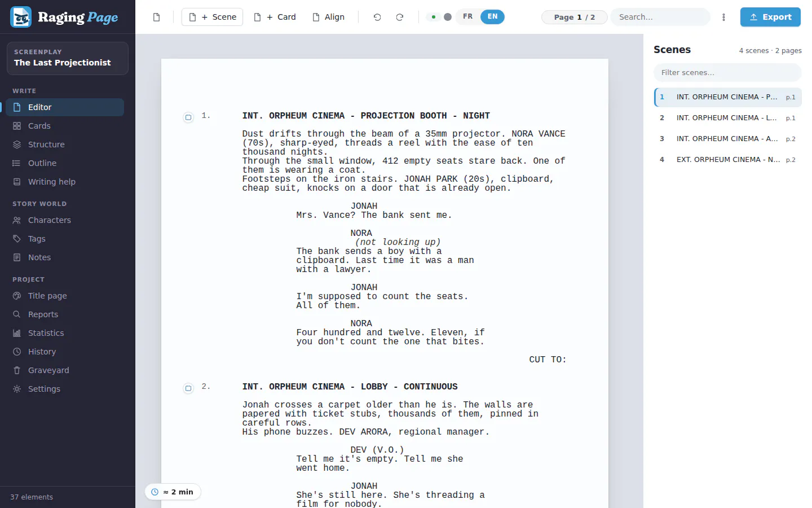
Task: Focus the Search field in toolbar
Action: [660, 17]
